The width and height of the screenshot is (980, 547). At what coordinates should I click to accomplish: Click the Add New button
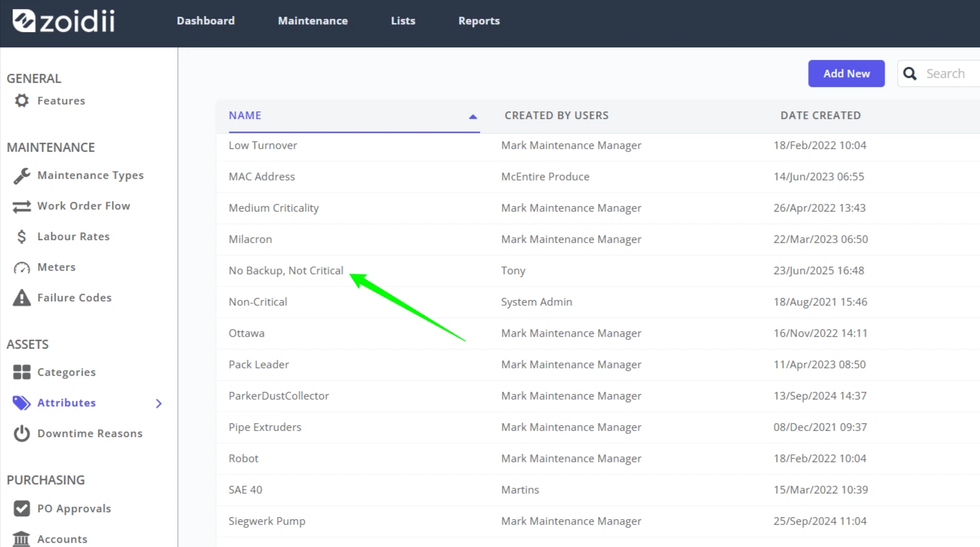coord(846,74)
